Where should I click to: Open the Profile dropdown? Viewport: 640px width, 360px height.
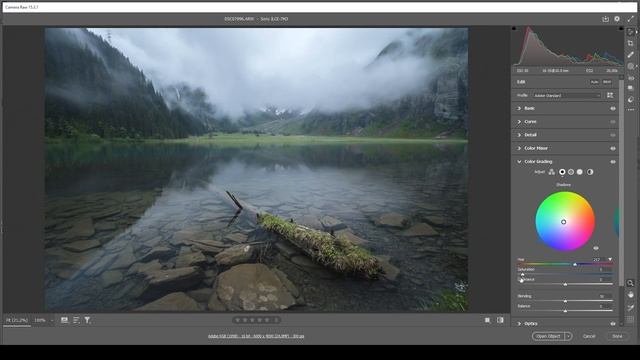click(567, 96)
